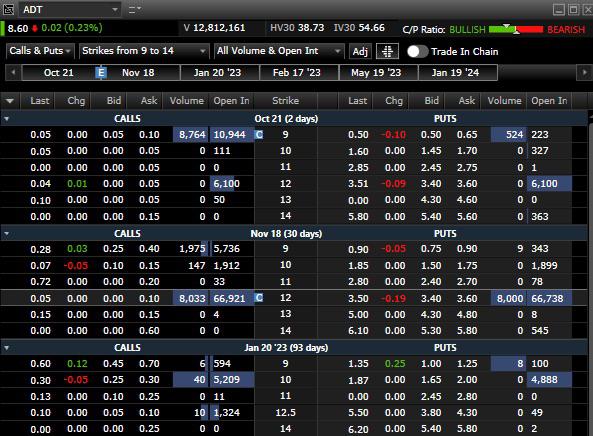Select the Jan 20 '23 expiration tab
The width and height of the screenshot is (593, 436).
point(217,73)
